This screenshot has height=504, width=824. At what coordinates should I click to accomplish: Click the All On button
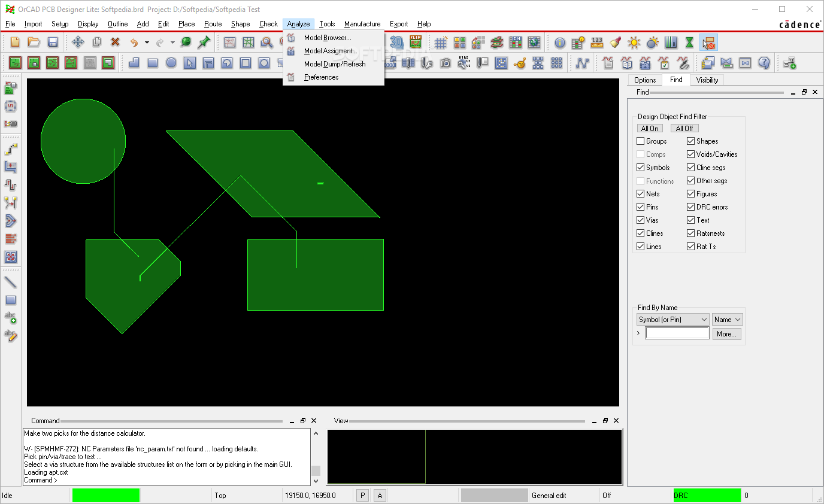point(650,128)
